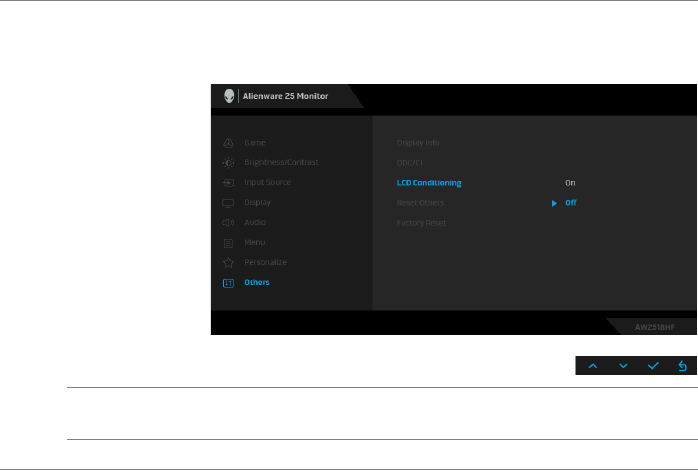Select the LCD Conditioning option
This screenshot has height=470, width=698.
click(x=429, y=183)
